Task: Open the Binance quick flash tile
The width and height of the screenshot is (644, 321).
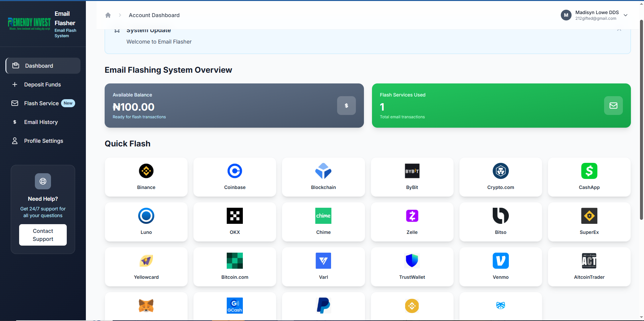Action: (146, 177)
